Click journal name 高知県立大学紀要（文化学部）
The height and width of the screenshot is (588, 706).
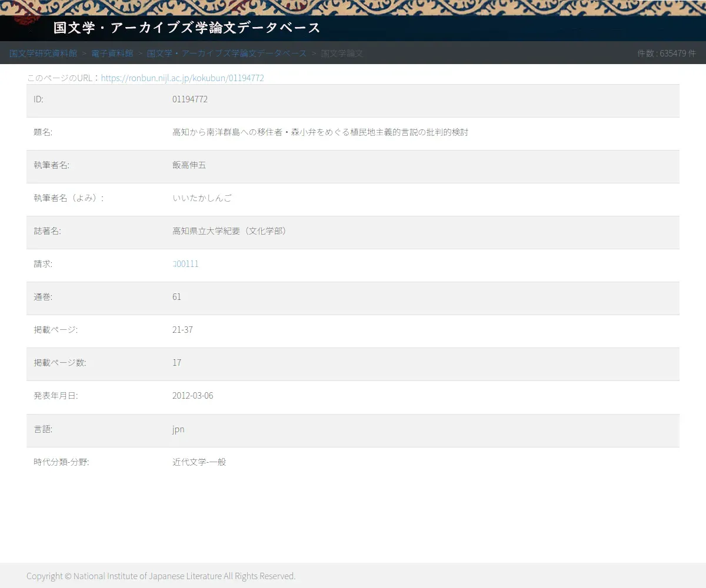click(231, 231)
